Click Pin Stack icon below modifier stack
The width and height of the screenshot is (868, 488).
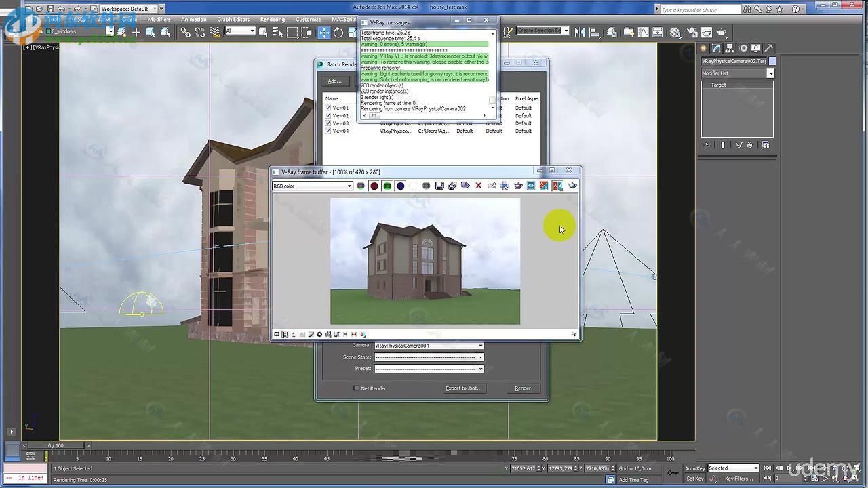click(707, 145)
